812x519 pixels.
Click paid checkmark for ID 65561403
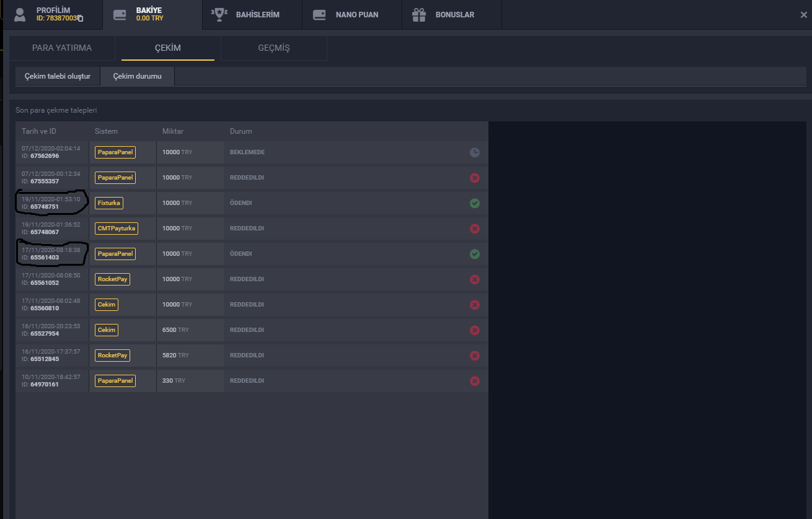tap(475, 254)
